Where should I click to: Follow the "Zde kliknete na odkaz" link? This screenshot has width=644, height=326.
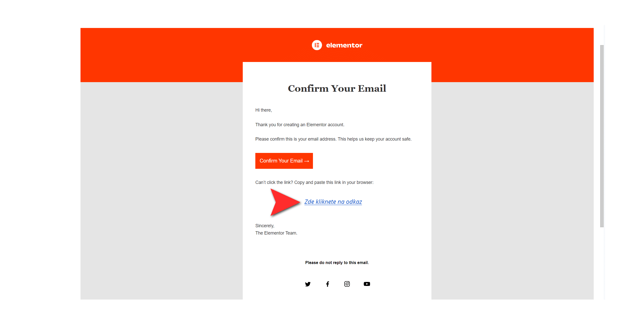coord(333,202)
